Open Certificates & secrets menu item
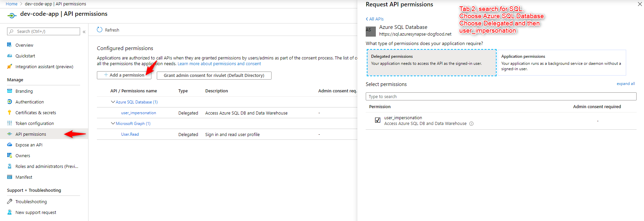This screenshot has width=644, height=221. tap(36, 113)
